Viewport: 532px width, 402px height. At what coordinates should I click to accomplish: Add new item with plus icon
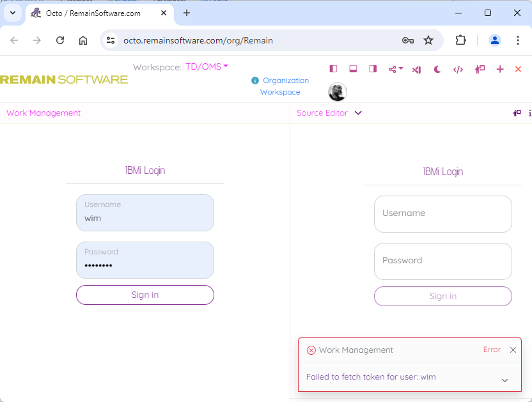(500, 69)
